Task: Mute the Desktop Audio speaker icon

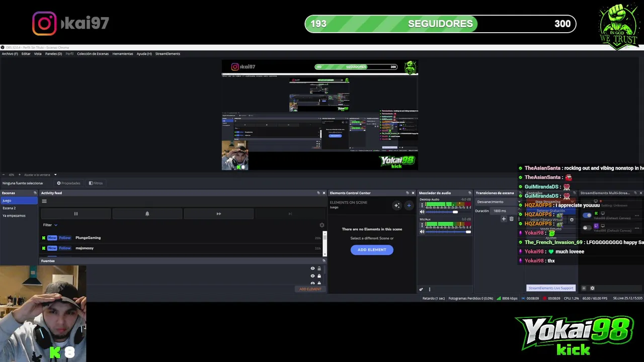Action: pyautogui.click(x=422, y=212)
